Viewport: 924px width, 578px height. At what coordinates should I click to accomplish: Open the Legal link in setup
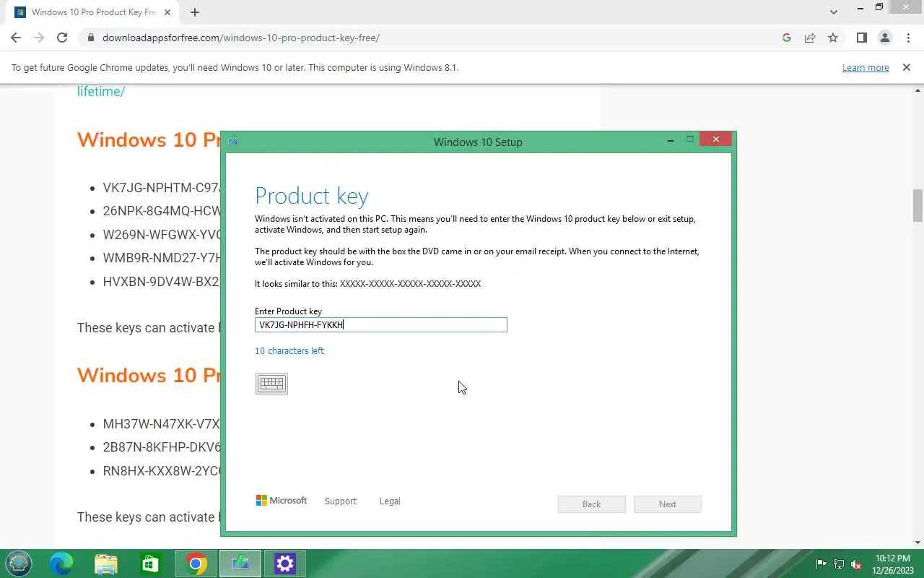[390, 501]
